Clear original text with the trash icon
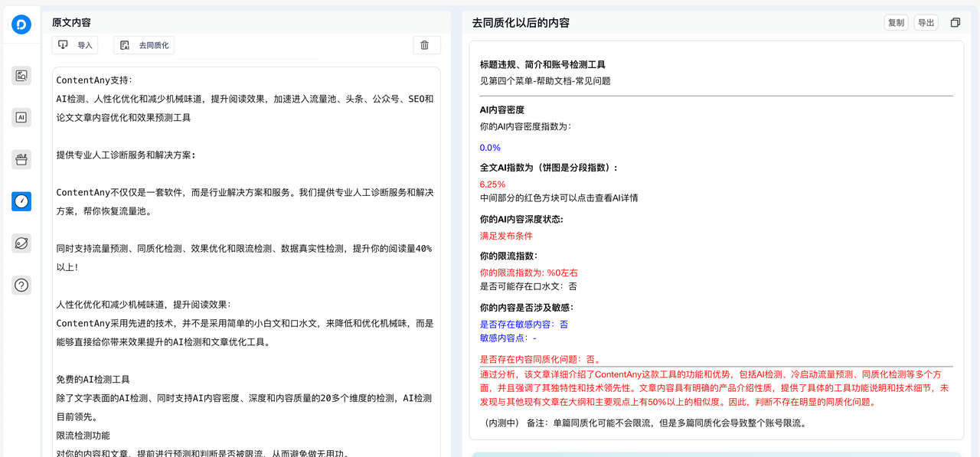 (x=425, y=45)
